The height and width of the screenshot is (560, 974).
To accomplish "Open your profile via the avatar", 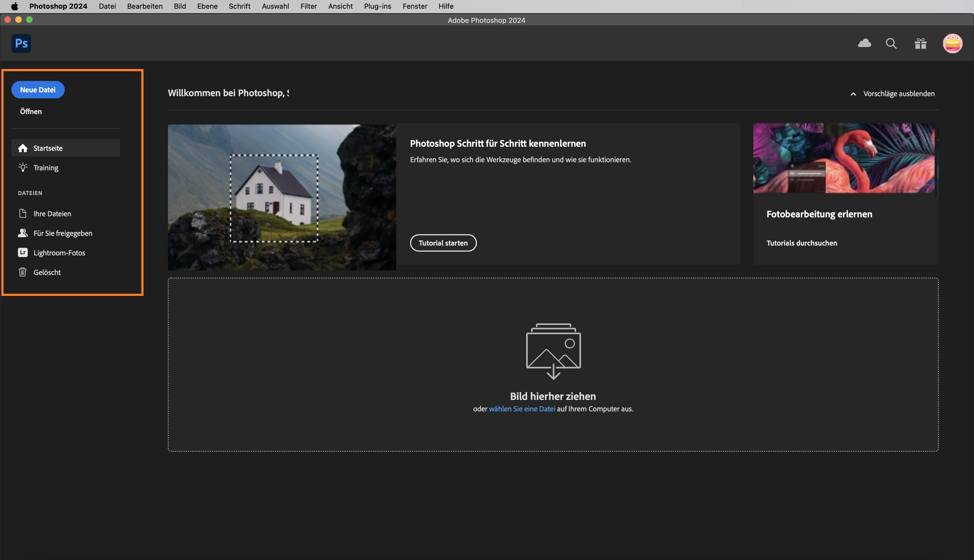I will [x=953, y=43].
